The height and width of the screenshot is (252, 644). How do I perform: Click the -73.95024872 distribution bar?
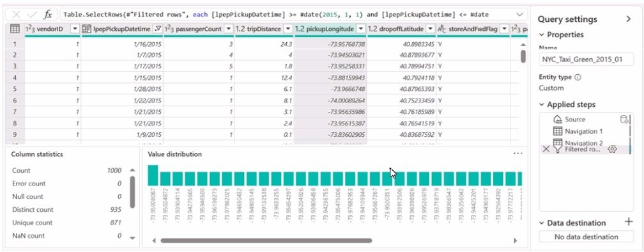165,179
